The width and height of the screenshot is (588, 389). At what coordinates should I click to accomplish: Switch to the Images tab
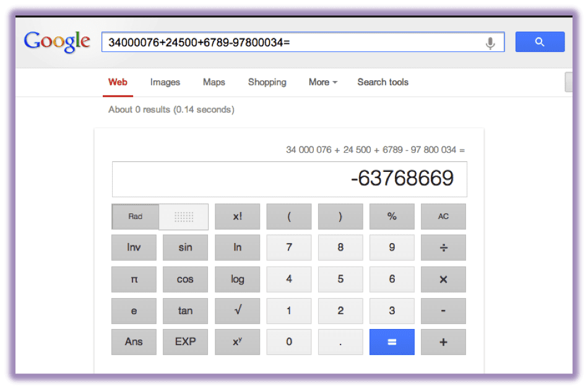[165, 82]
